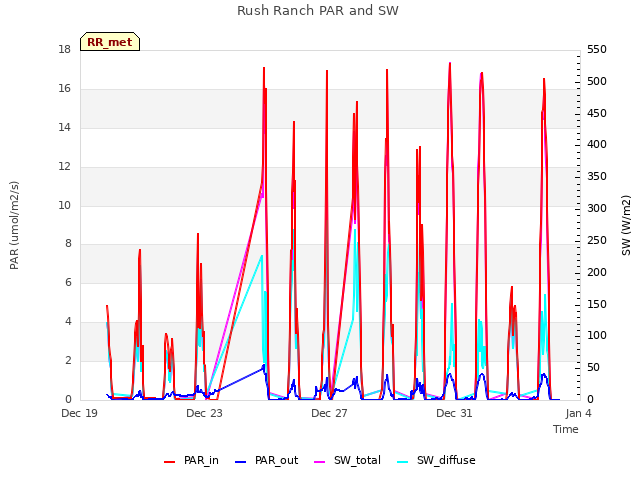Click the Dec 27 x-axis tick label

point(329,413)
